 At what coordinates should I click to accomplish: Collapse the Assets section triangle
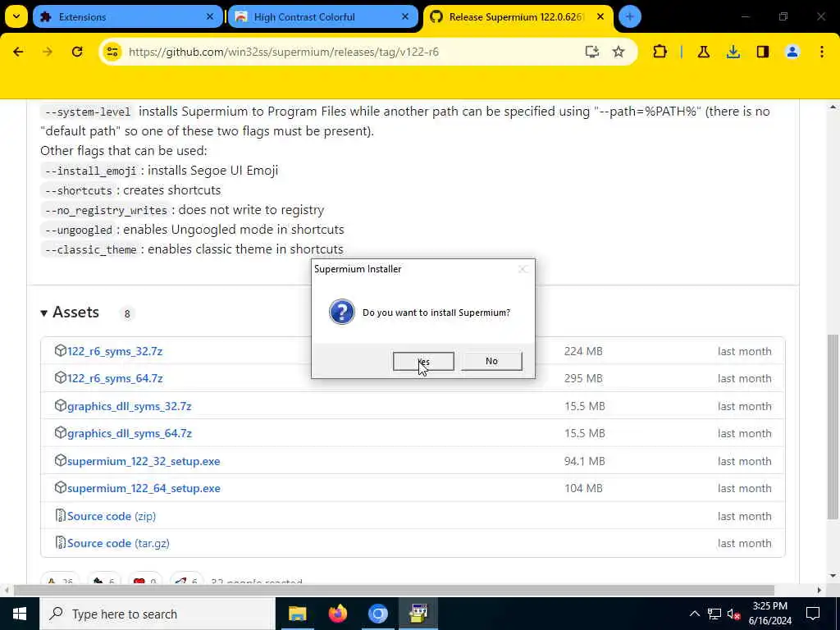44,313
